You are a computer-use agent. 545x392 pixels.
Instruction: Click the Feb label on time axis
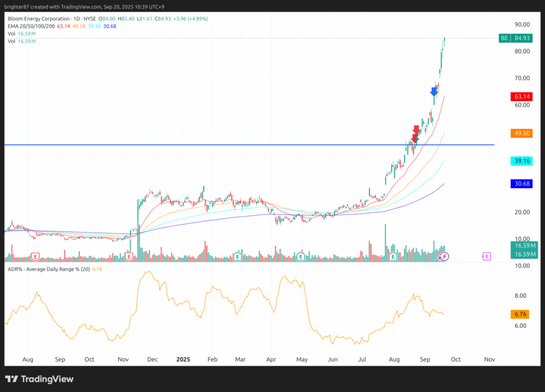coord(212,360)
